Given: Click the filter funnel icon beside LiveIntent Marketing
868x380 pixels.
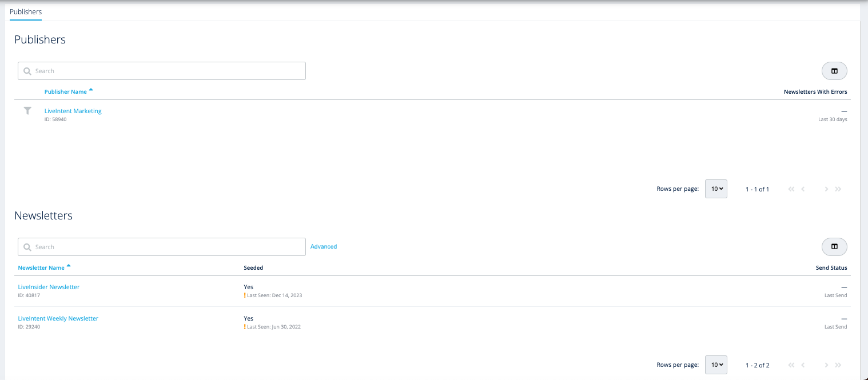Looking at the screenshot, I should tap(27, 111).
